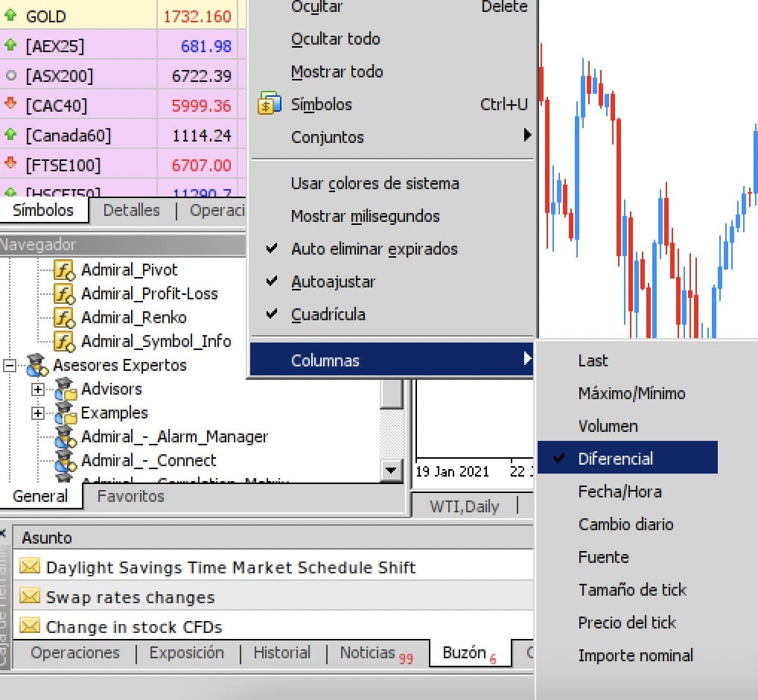
Task: Choose Mostrar milisegundos option
Action: [392, 216]
